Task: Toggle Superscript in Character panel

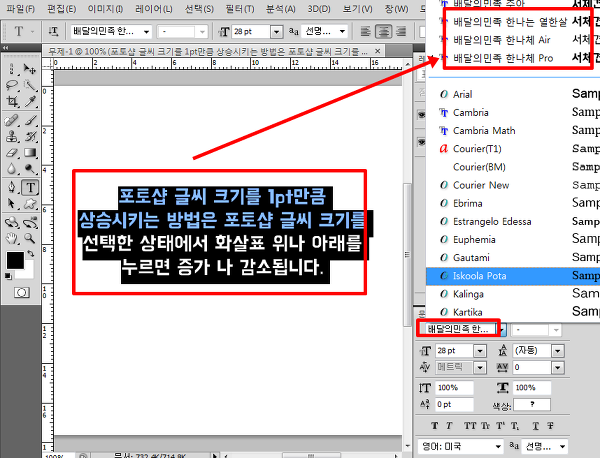Action: [500, 426]
